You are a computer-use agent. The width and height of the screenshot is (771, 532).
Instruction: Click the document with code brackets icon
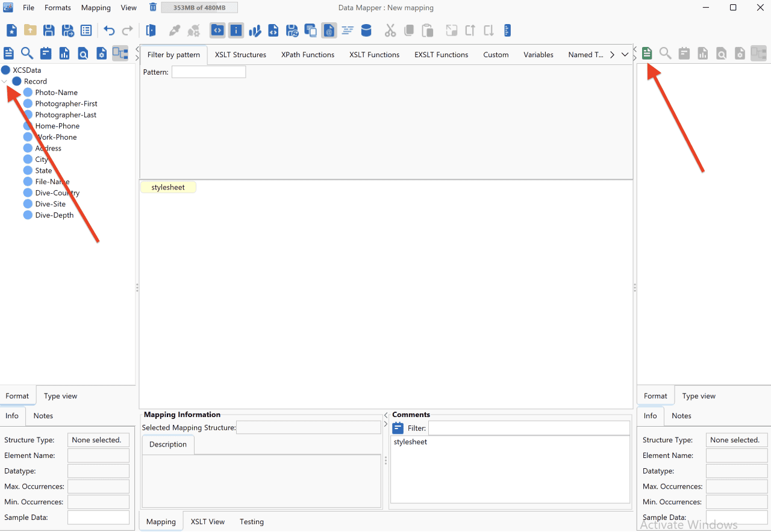pos(273,30)
